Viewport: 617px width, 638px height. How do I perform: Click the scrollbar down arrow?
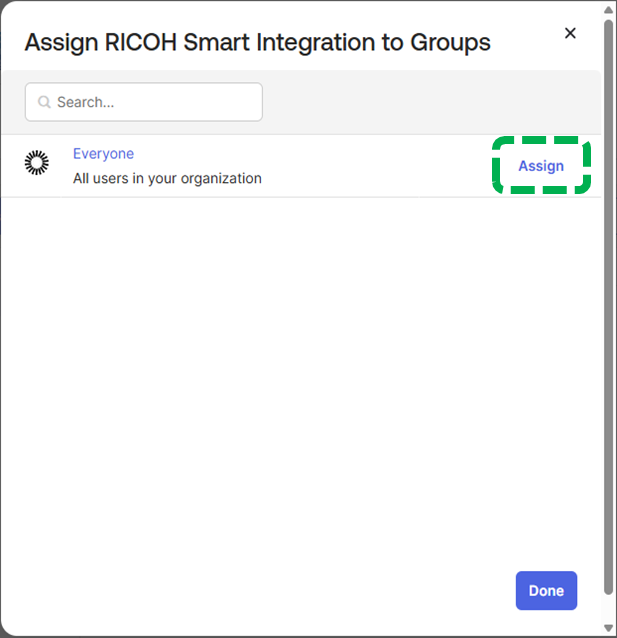(x=609, y=628)
